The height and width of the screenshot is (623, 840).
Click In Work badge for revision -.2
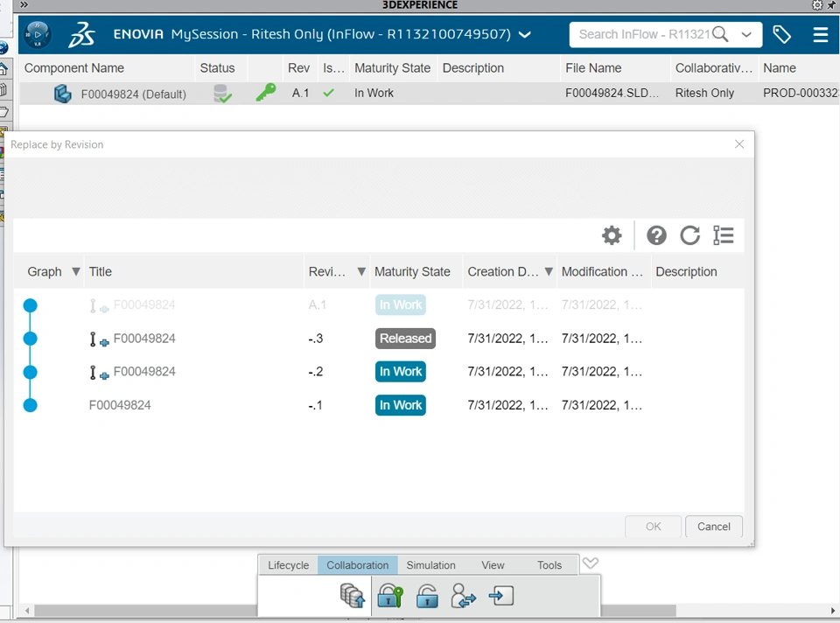point(400,372)
